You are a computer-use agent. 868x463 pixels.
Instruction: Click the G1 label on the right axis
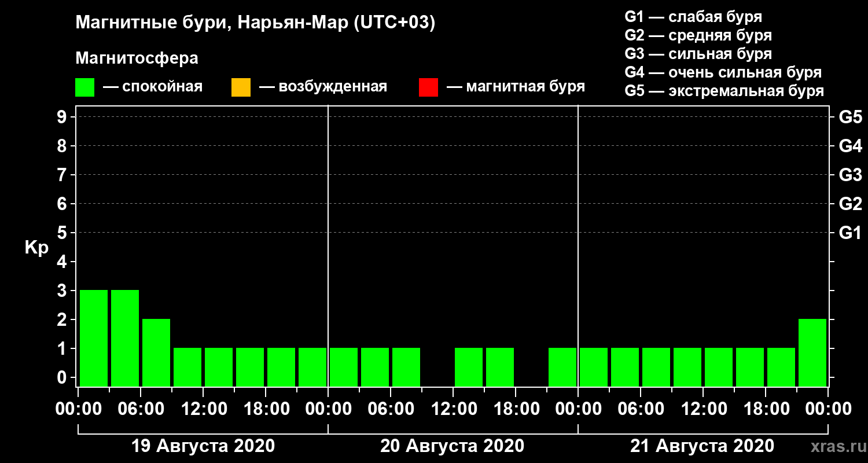(x=850, y=233)
